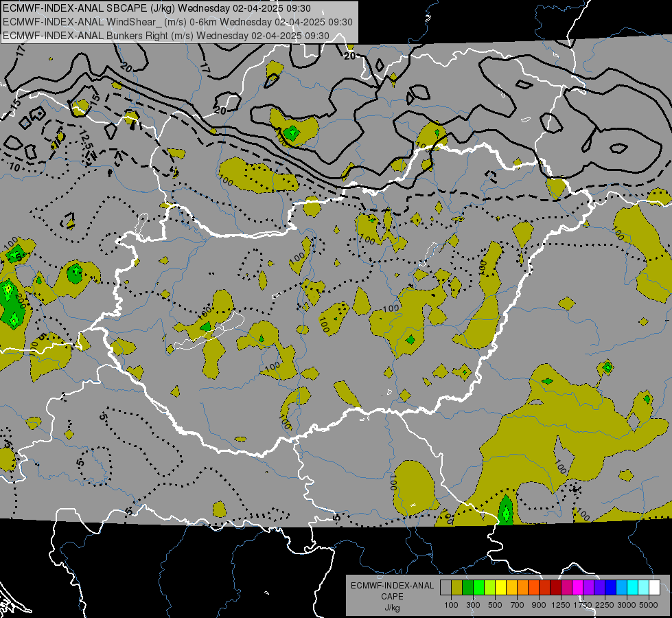Click the 500 legend scale value
This screenshot has width=672, height=618.
[495, 605]
